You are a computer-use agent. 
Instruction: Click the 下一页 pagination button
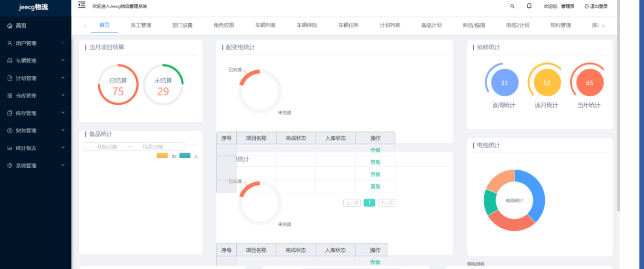387,203
